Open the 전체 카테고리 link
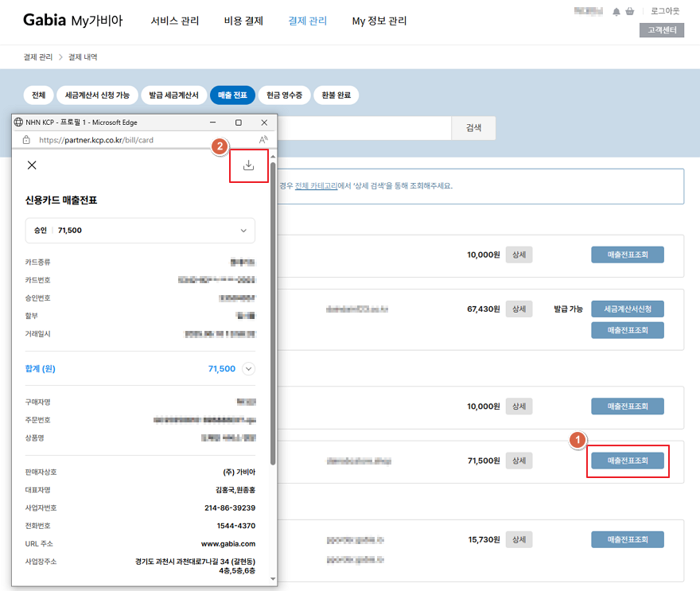 point(316,185)
